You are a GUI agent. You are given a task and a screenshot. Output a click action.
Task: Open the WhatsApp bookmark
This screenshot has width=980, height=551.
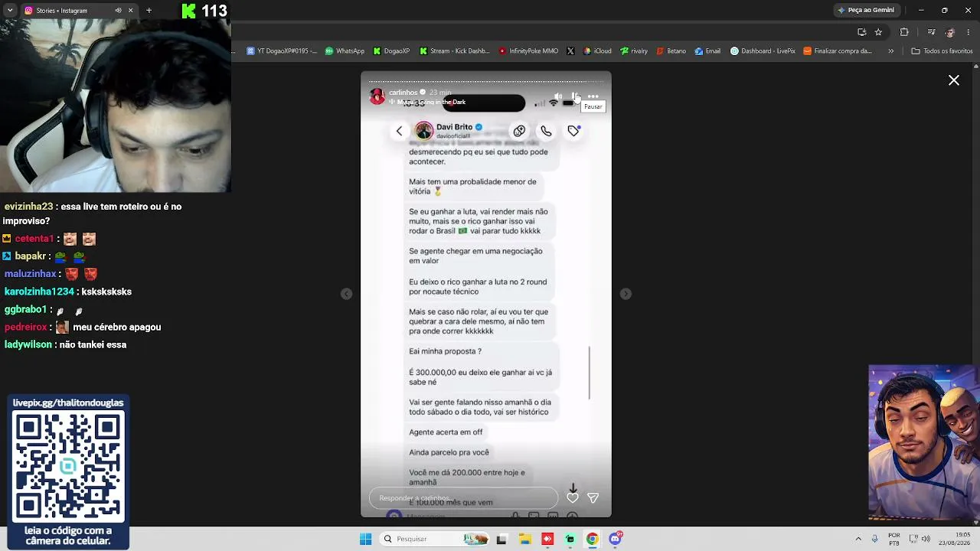[x=345, y=51]
